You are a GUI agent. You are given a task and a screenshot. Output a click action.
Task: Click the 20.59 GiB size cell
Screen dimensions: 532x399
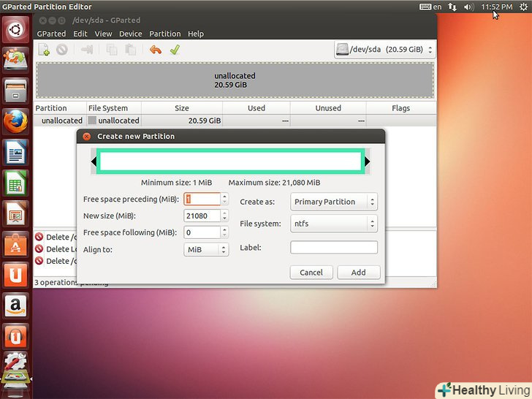[x=182, y=121]
